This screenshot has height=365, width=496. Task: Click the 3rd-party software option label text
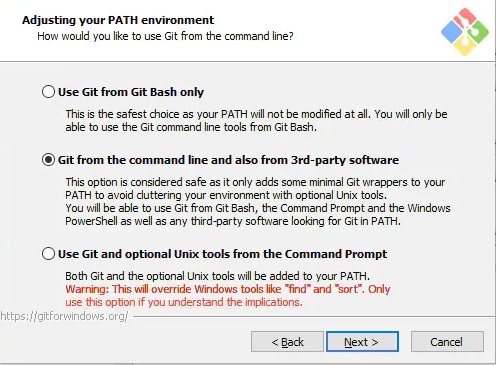click(x=228, y=160)
